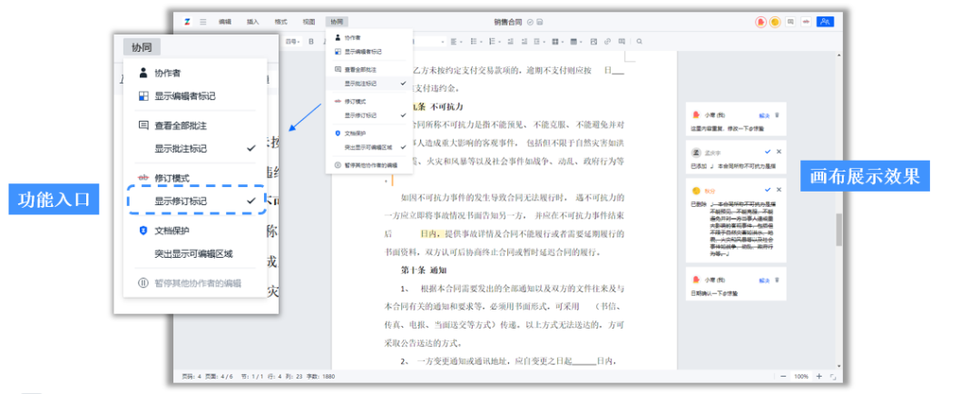Select 协作者 in the window's small dropdown menu

click(x=368, y=38)
